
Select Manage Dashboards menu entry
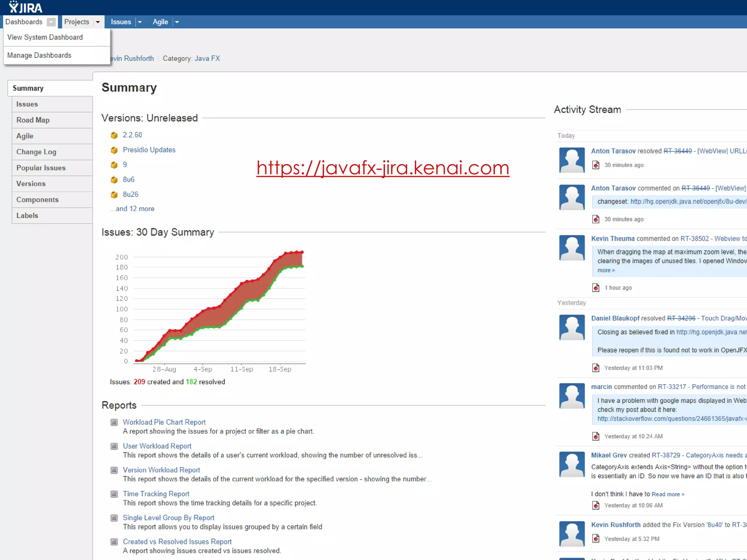39,55
